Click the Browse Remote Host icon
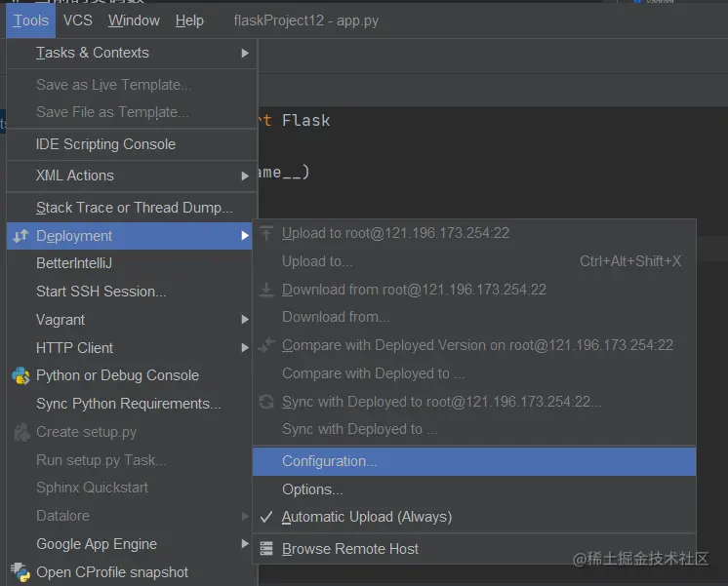The width and height of the screenshot is (728, 586). [x=266, y=549]
